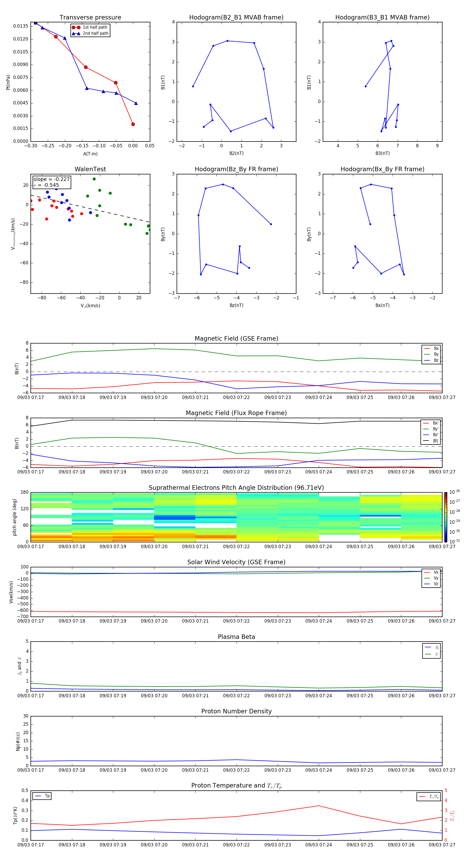
Task: Click the "Pt(nPa)" y-axis label
Action: [x=8, y=82]
